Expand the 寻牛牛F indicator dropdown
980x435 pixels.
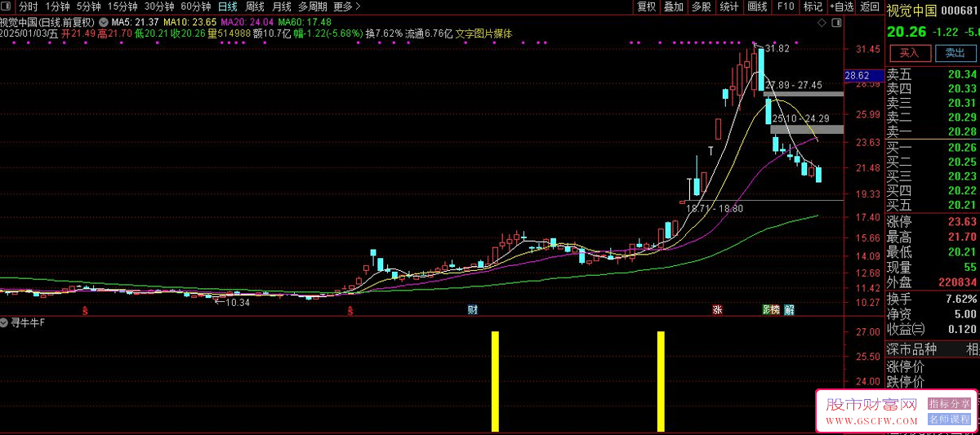click(x=5, y=322)
